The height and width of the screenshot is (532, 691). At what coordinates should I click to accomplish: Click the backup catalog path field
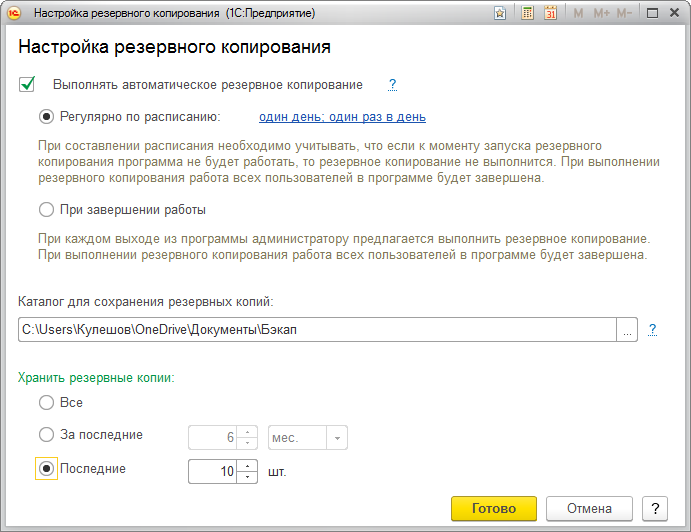pos(316,330)
